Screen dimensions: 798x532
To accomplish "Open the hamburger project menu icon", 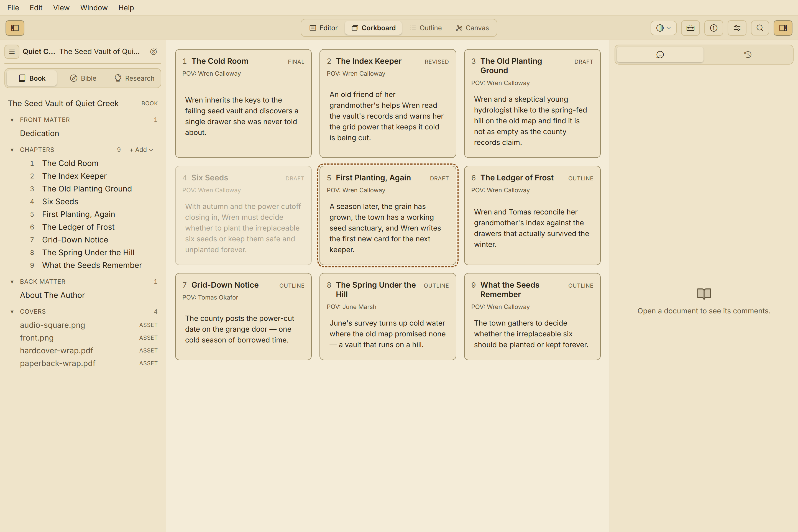I will [x=12, y=52].
